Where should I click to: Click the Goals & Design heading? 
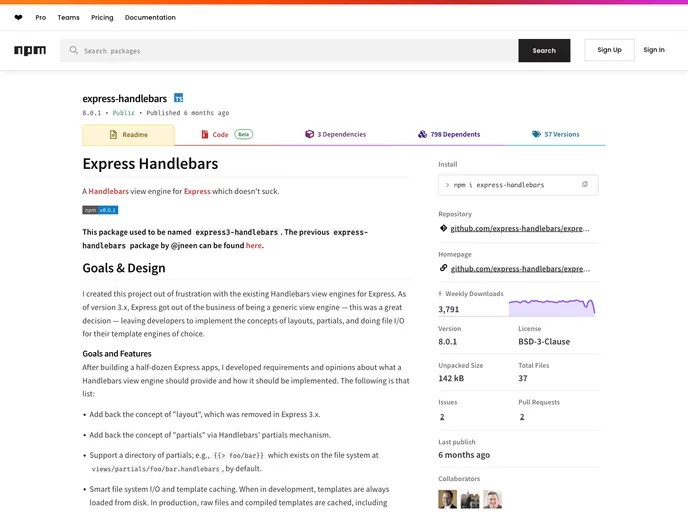click(x=124, y=268)
